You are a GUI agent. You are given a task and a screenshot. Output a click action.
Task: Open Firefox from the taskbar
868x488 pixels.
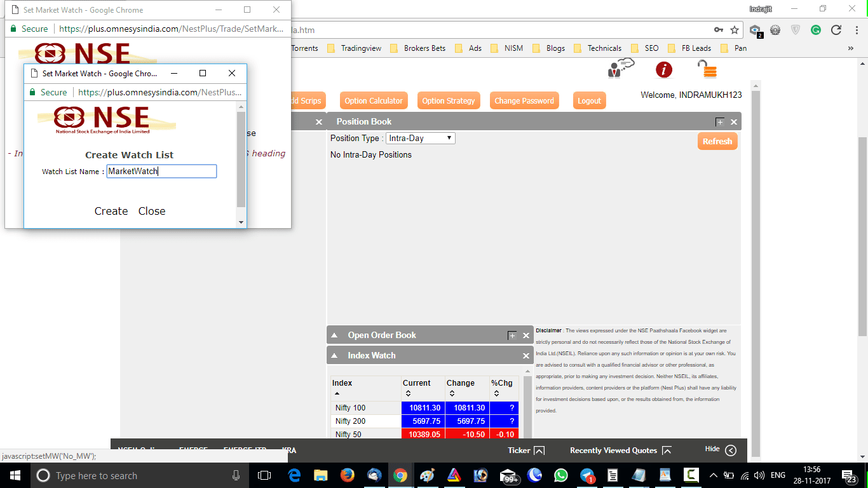[347, 475]
